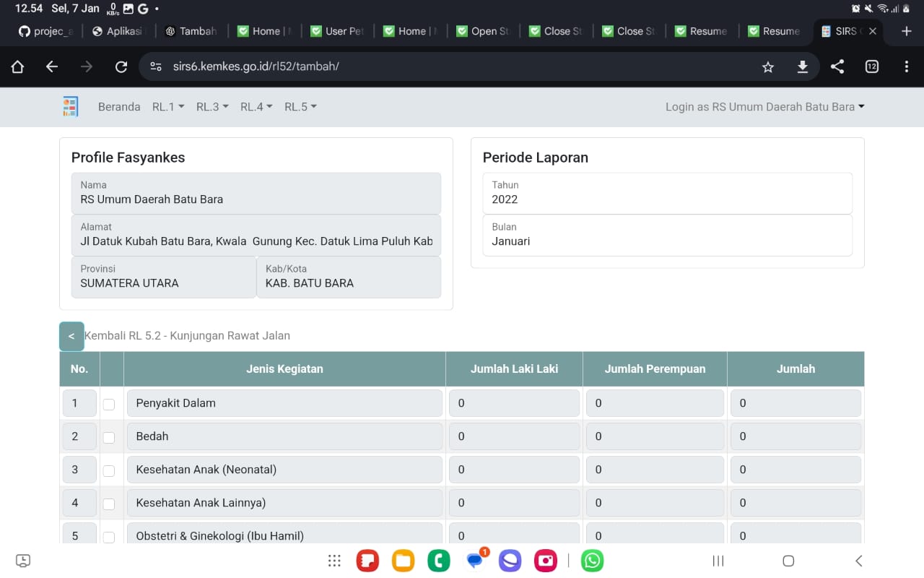Check the Penyakit Dalam row checkbox
The width and height of the screenshot is (924, 578).
pyautogui.click(x=109, y=404)
